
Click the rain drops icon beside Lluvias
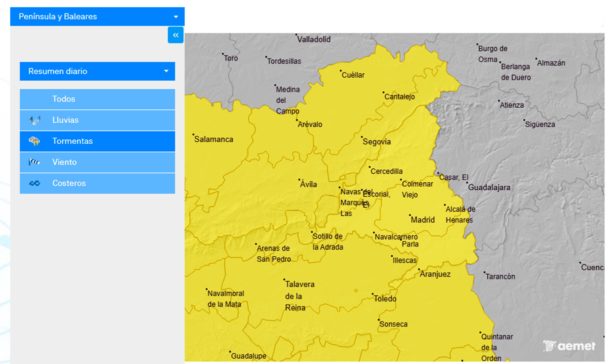click(34, 120)
